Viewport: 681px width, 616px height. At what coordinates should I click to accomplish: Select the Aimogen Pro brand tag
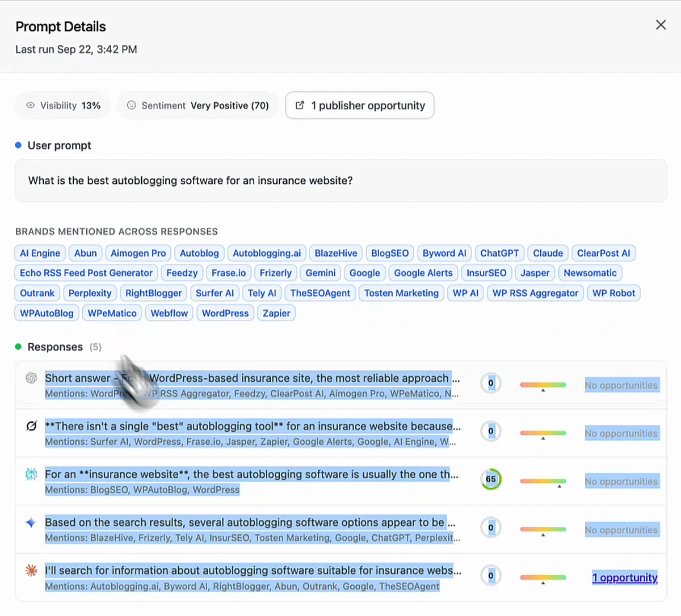[x=138, y=253]
